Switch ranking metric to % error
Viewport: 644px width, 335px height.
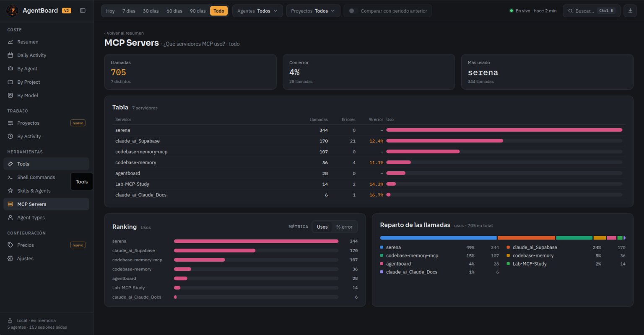pos(344,227)
